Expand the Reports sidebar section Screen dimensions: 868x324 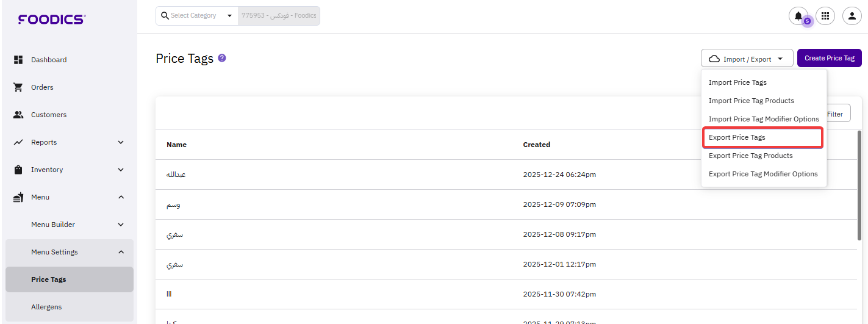[121, 142]
